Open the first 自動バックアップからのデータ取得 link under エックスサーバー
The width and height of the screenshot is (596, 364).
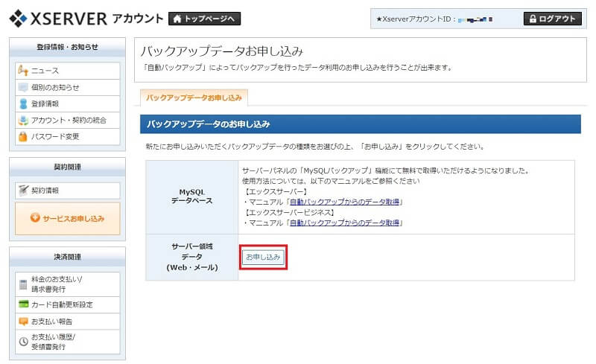click(x=344, y=202)
